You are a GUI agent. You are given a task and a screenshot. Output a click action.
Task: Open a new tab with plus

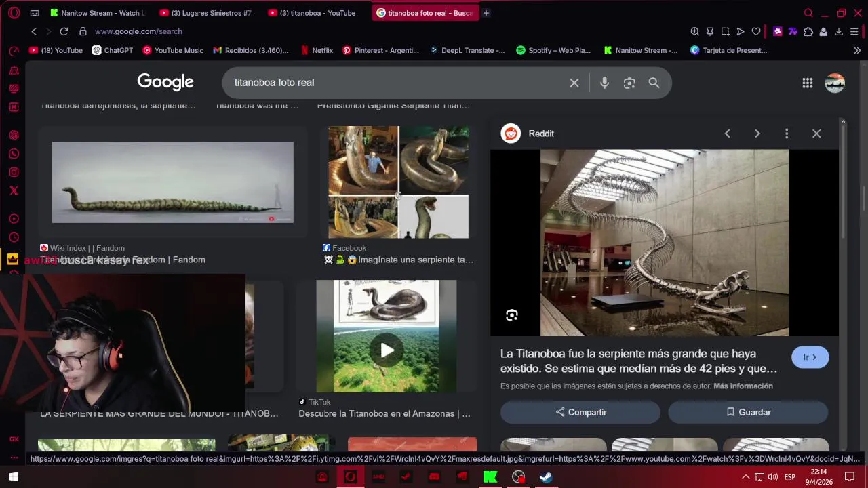pyautogui.click(x=486, y=13)
